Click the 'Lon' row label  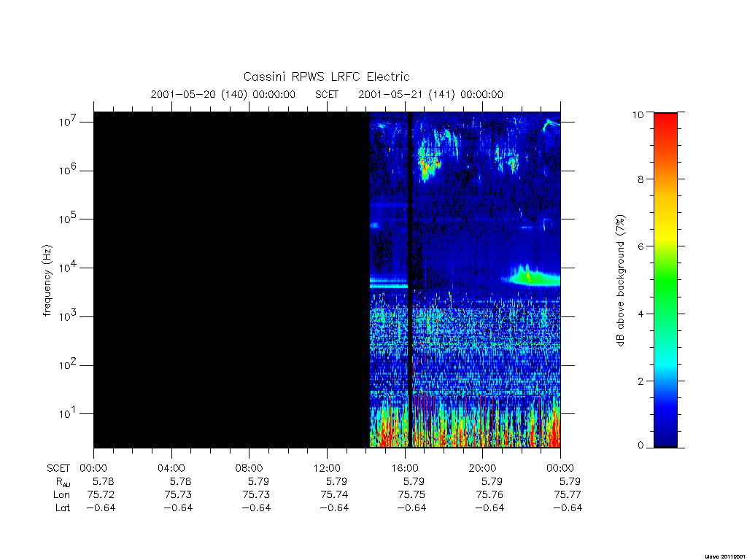61,495
